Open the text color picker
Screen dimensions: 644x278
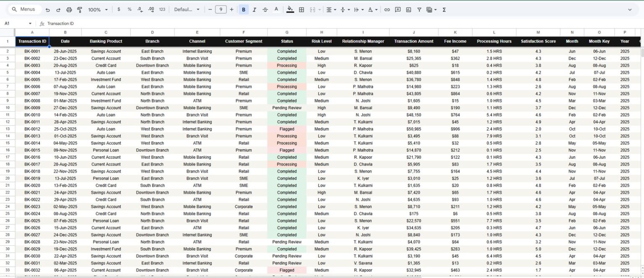(x=276, y=10)
